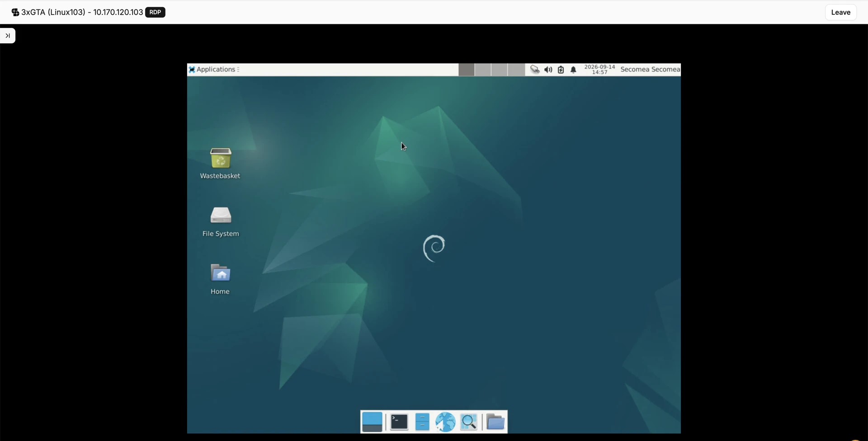This screenshot has height=441, width=868.
Task: Click the Show Desktop dock icon
Action: (x=372, y=422)
